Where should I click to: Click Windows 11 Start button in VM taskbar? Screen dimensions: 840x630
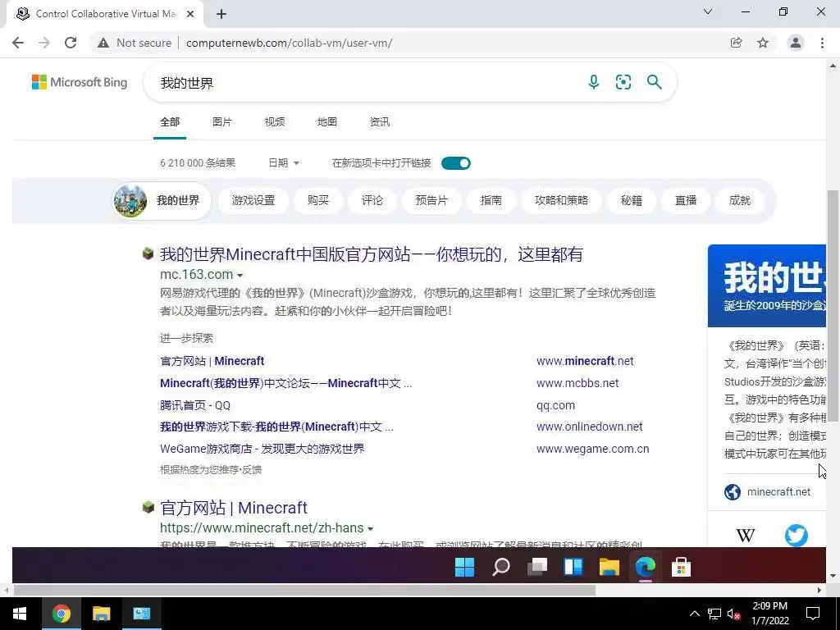464,567
